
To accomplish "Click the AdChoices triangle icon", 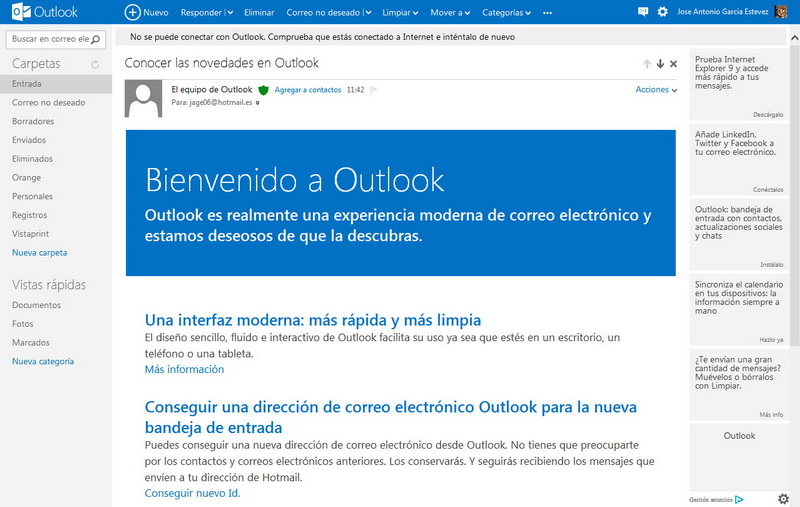I will coord(739,499).
